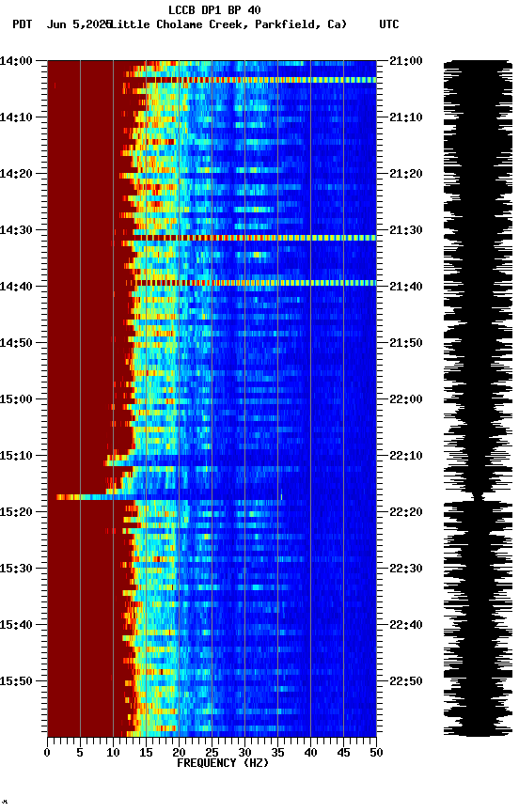Click the '20' frequency axis label
This screenshot has height=812, width=519.
coord(179,753)
